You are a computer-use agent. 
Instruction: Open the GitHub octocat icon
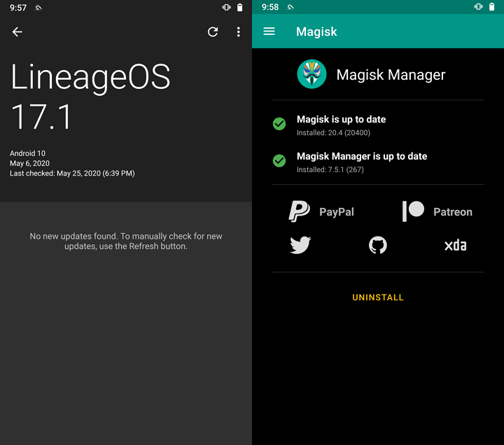(x=378, y=245)
